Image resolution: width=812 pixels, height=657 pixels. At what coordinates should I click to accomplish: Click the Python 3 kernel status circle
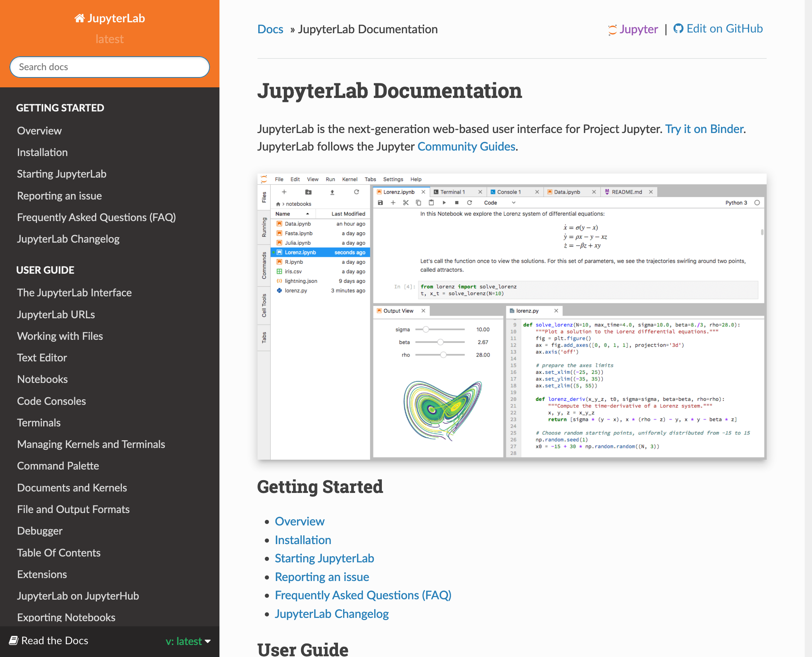click(x=757, y=203)
